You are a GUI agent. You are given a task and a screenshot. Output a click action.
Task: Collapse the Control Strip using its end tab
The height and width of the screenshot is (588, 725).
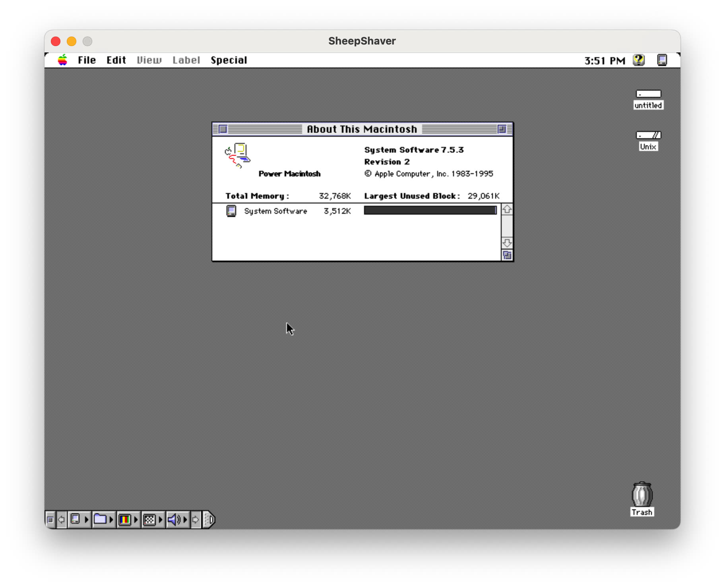click(x=209, y=519)
